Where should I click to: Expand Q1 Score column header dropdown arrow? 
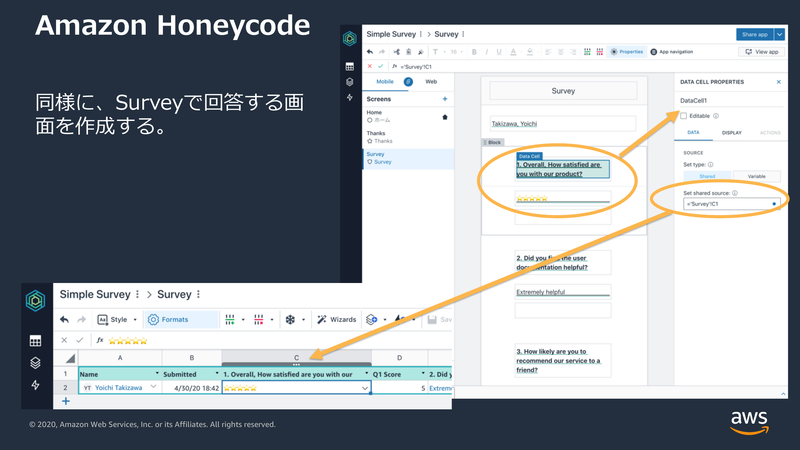(x=423, y=373)
